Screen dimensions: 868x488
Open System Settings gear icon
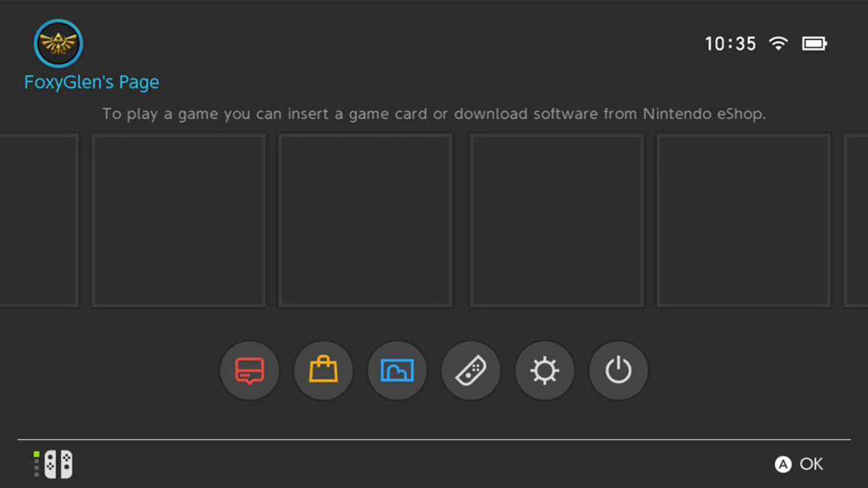(544, 370)
